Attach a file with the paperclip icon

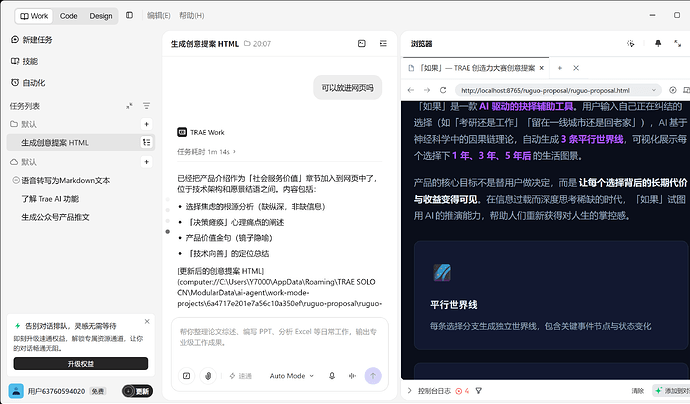pyautogui.click(x=208, y=376)
